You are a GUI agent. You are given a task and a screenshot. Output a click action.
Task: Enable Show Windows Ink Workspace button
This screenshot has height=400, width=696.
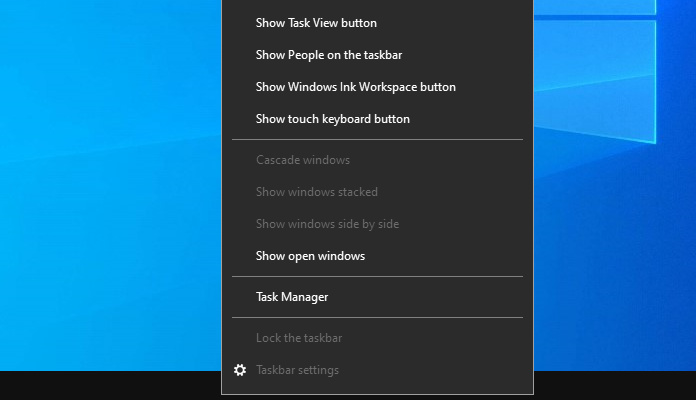pyautogui.click(x=377, y=87)
